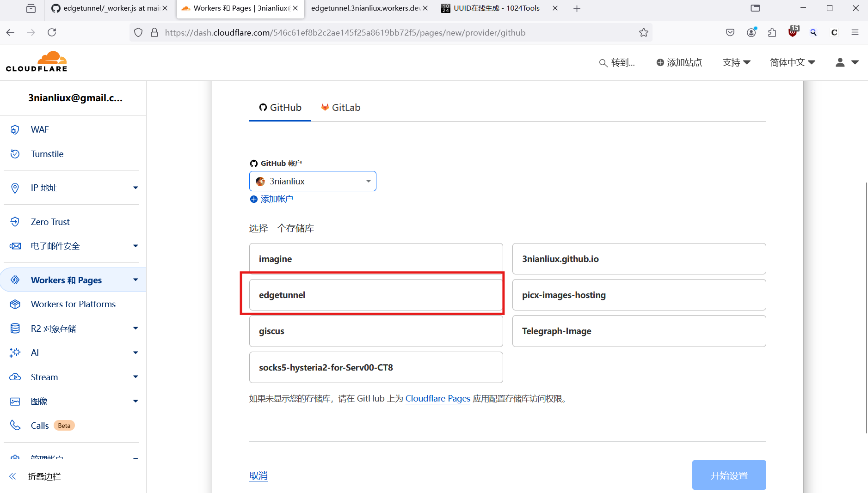Close the Workers 和 Pages browser tab
This screenshot has width=868, height=493.
click(295, 8)
